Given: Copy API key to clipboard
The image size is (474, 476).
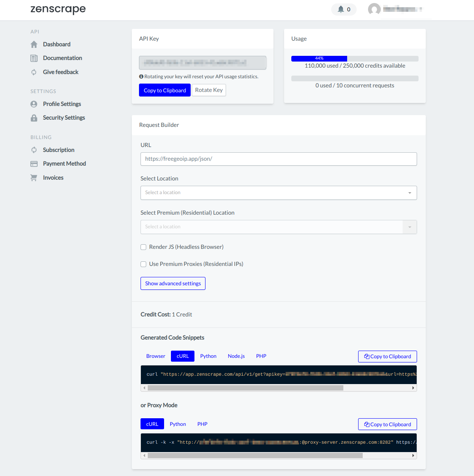Looking at the screenshot, I should coord(165,90).
